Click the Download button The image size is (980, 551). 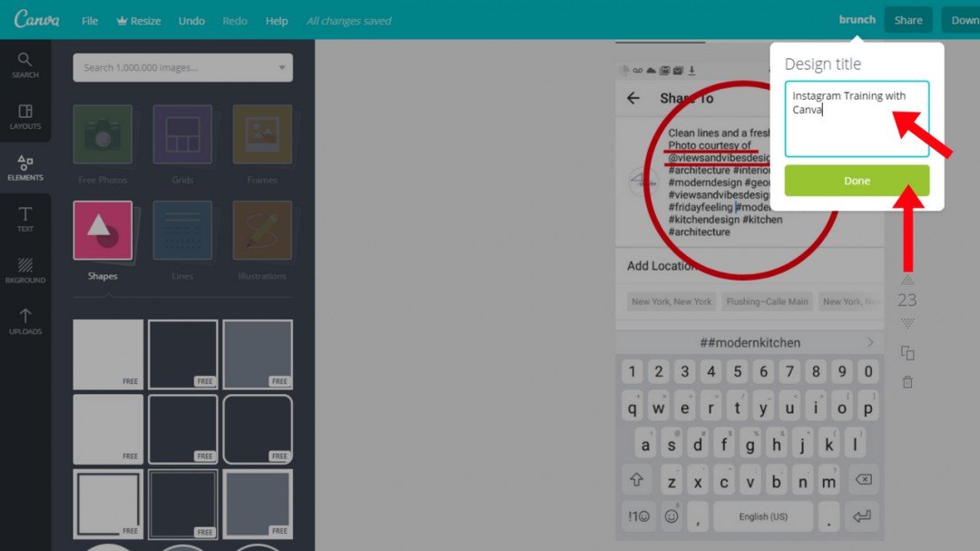click(961, 20)
